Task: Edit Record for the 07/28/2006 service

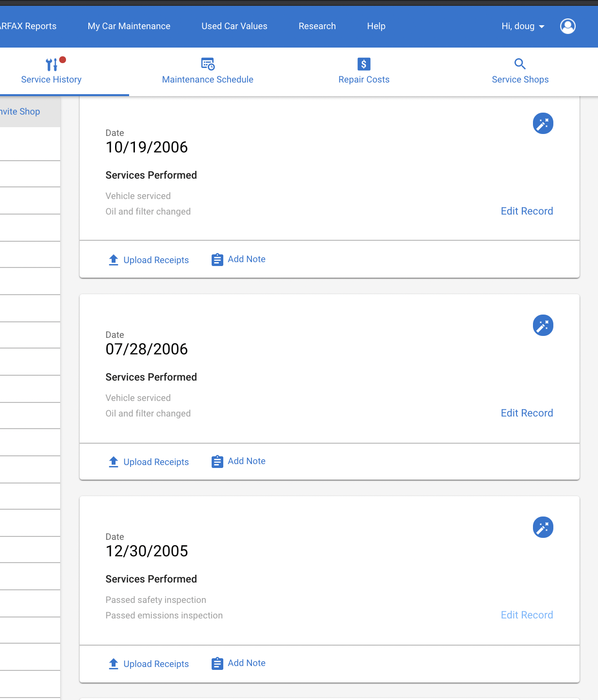Action: click(x=527, y=413)
